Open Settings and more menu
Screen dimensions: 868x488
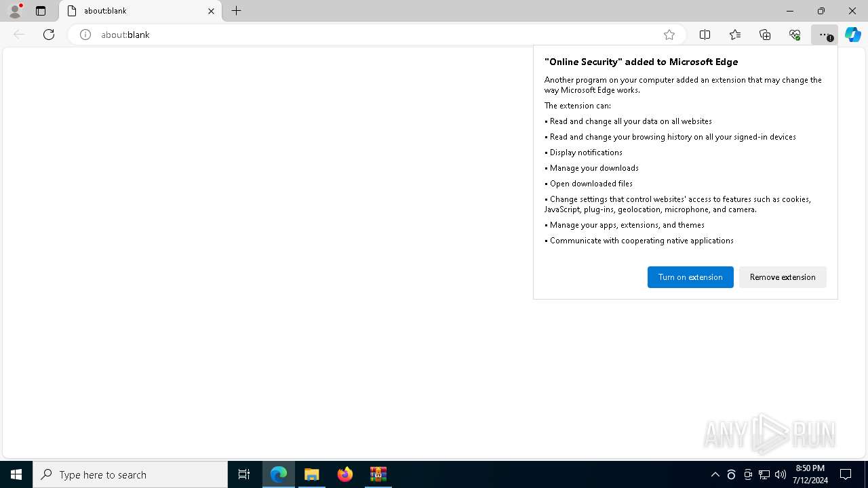click(824, 35)
